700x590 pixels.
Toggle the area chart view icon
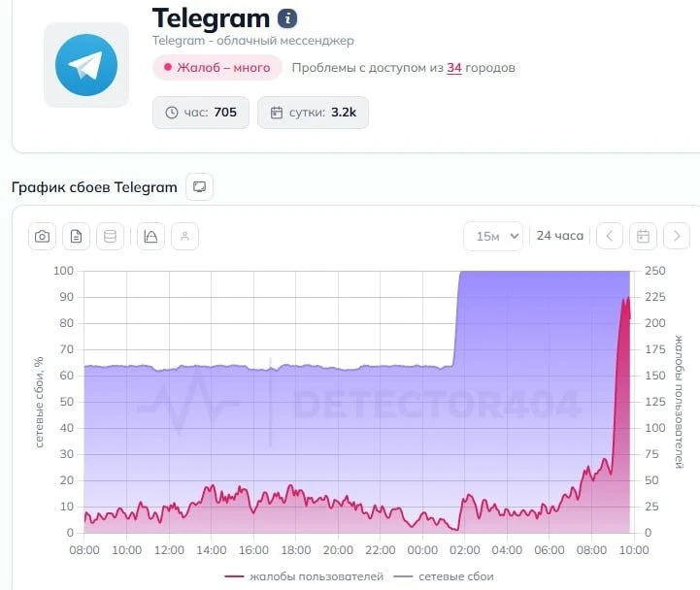click(150, 236)
